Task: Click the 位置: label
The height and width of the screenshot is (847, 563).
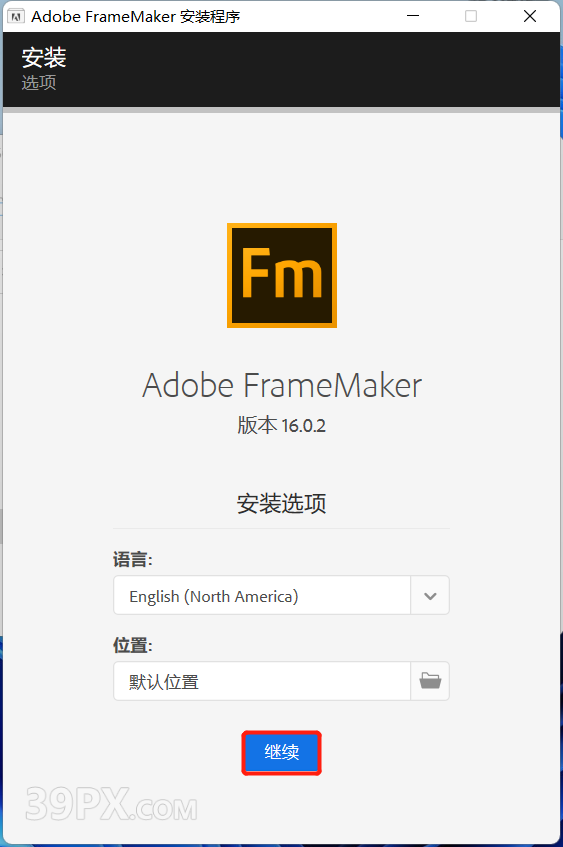Action: (x=132, y=645)
